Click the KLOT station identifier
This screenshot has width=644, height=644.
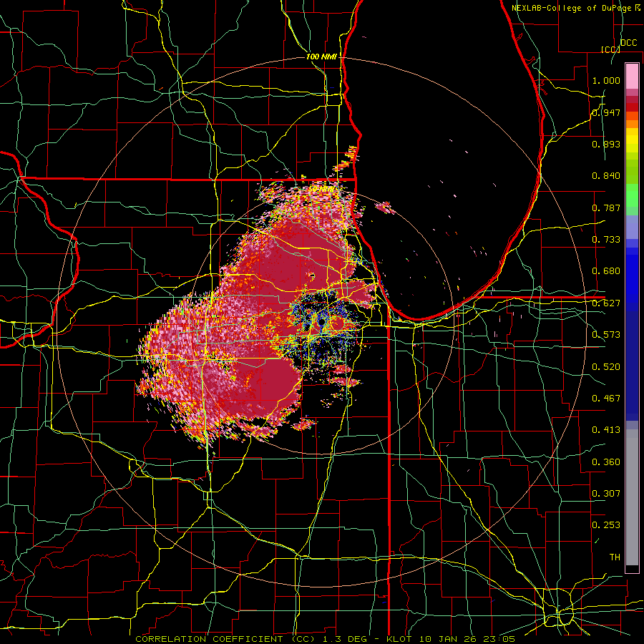point(401,639)
